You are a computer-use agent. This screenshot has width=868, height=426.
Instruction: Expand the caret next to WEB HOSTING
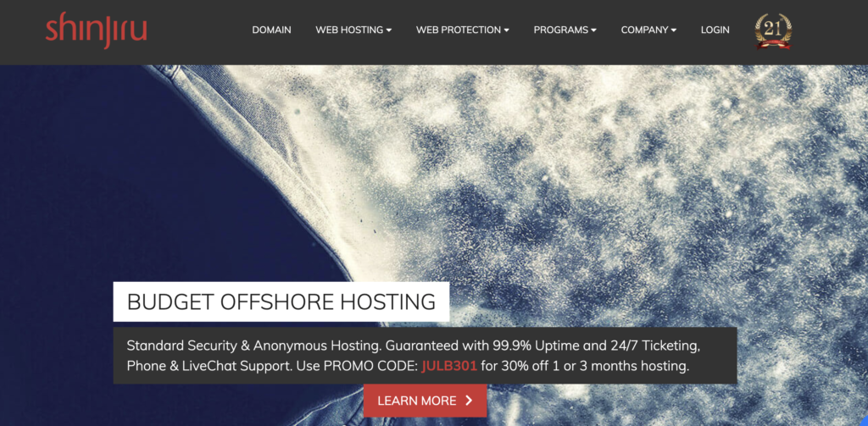tap(389, 30)
